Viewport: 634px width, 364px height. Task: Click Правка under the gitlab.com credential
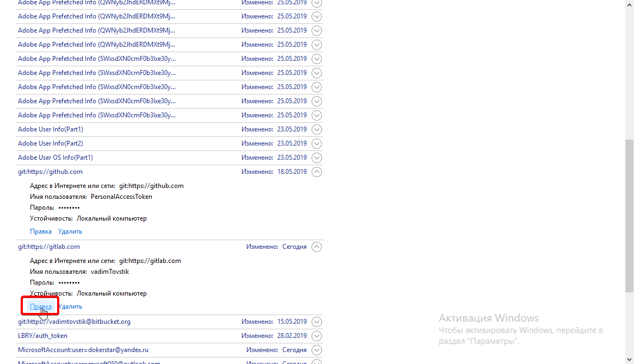(41, 306)
